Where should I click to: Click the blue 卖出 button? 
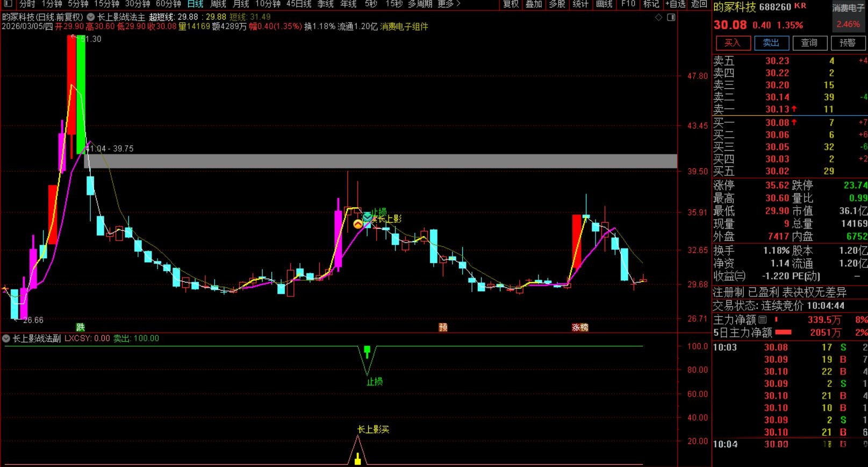pyautogui.click(x=771, y=43)
